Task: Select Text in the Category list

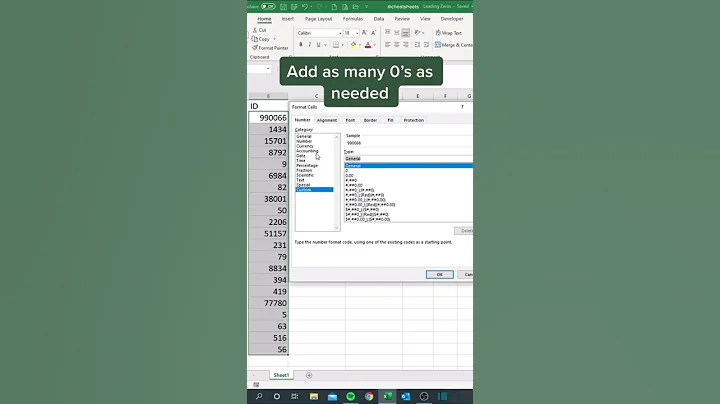Action: (300, 180)
